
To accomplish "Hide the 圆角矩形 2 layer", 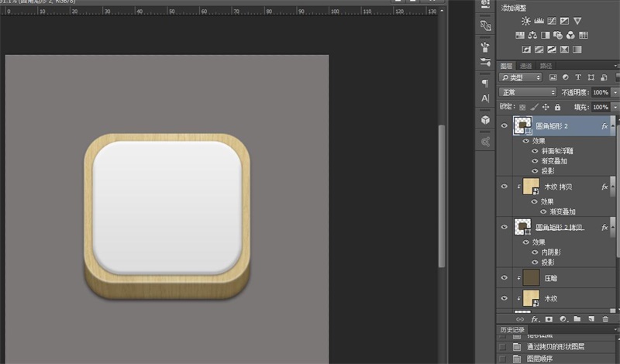I will point(505,125).
